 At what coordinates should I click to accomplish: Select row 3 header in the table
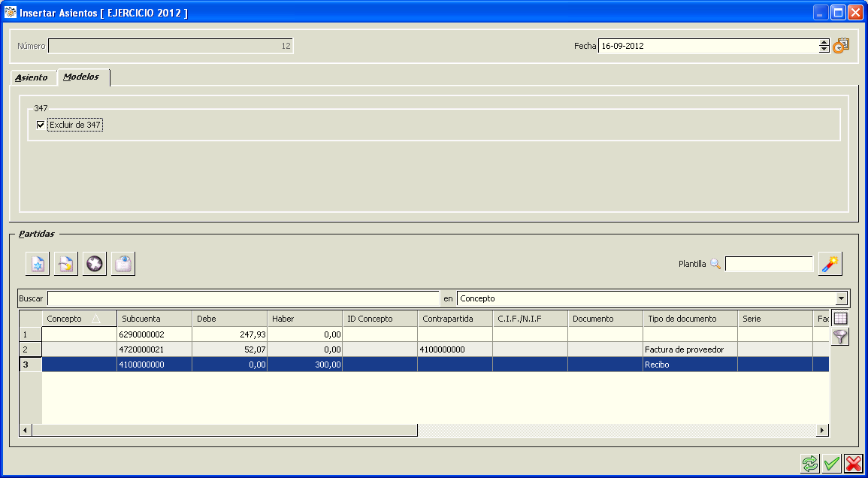point(31,365)
